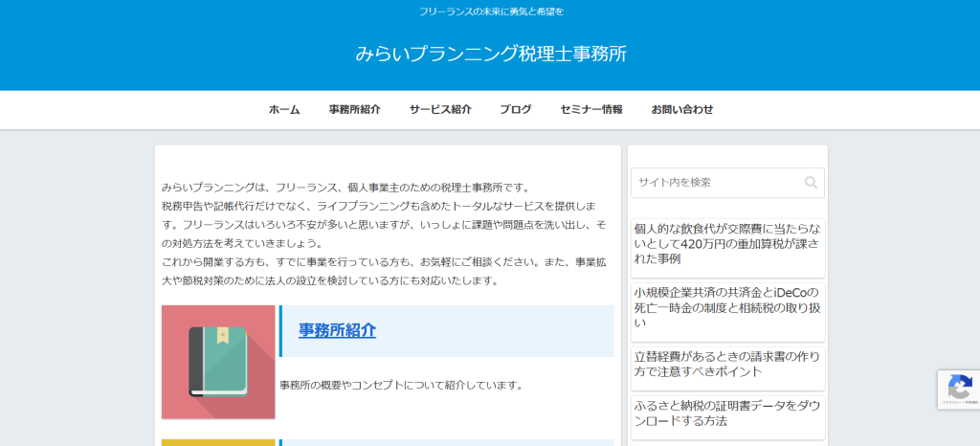Viewport: 980px width, 446px height.
Task: Click the magnifier search icon
Action: coord(811,183)
